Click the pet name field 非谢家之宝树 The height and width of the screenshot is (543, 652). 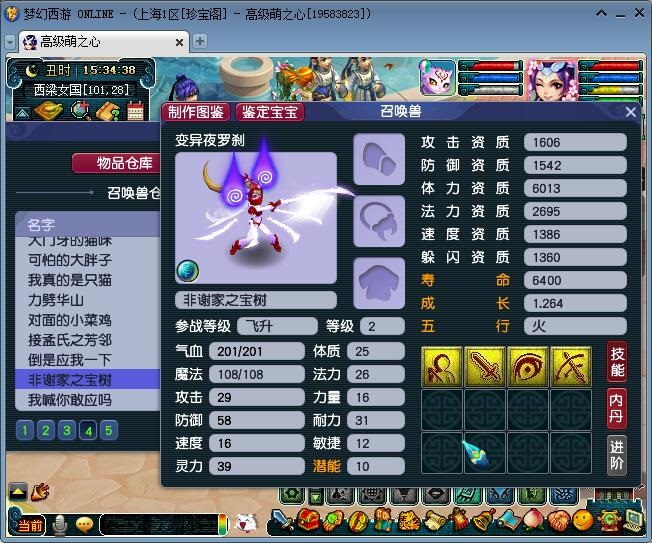click(256, 300)
